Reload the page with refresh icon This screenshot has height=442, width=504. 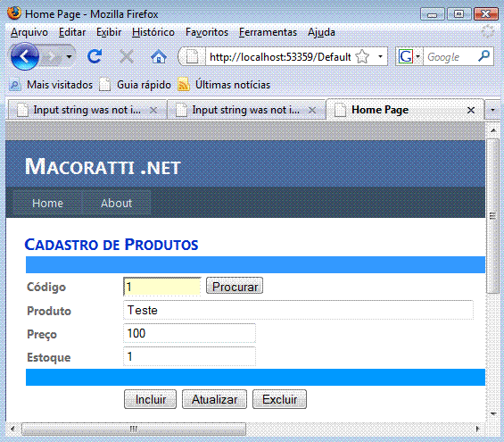coord(95,56)
